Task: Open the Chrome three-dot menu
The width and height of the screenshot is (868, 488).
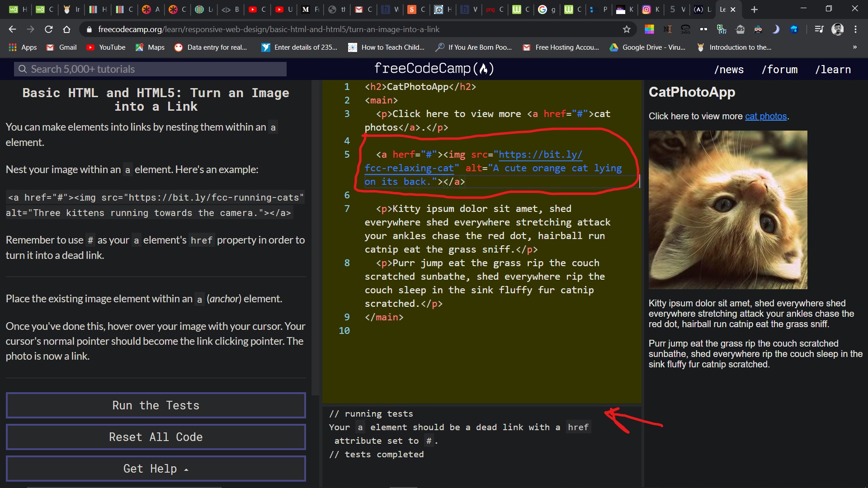Action: tap(856, 29)
